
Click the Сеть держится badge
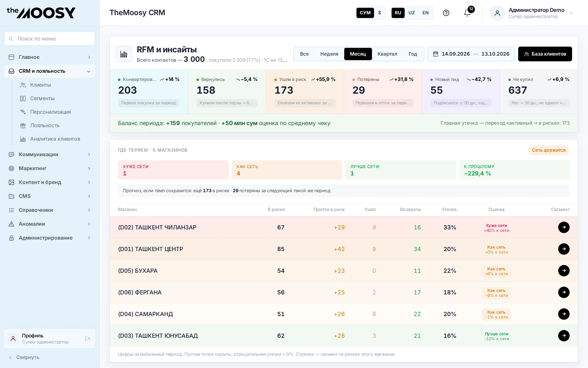click(549, 150)
